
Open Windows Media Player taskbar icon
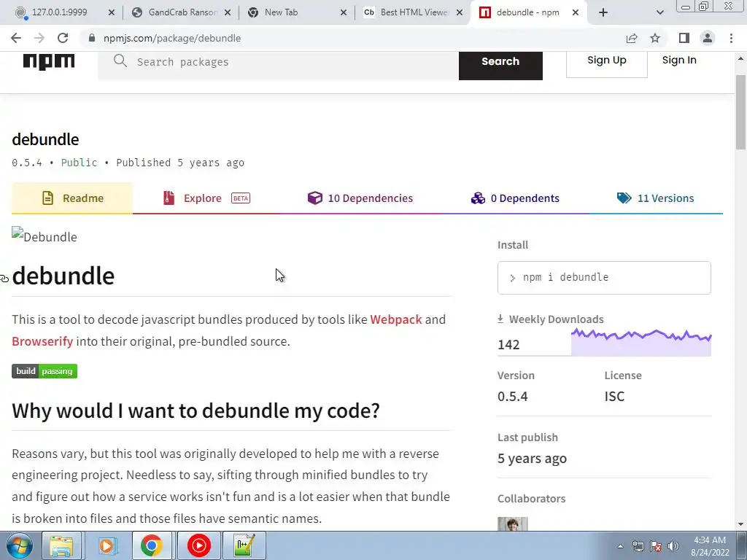tap(107, 545)
